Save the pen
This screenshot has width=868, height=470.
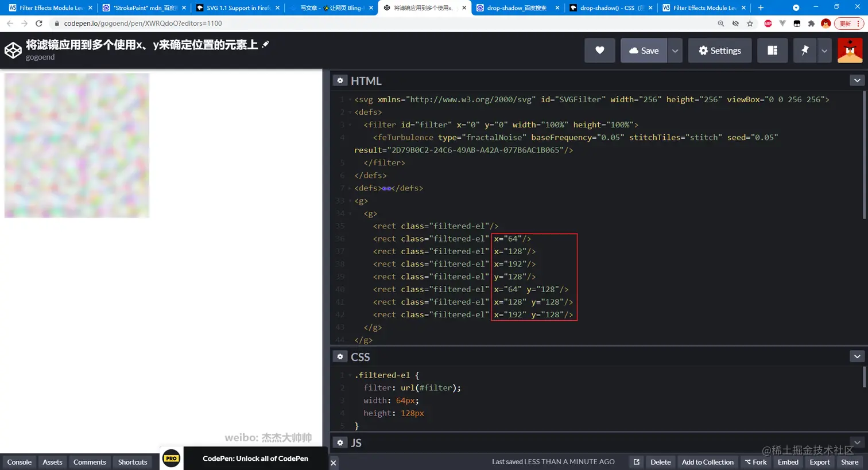click(x=644, y=51)
